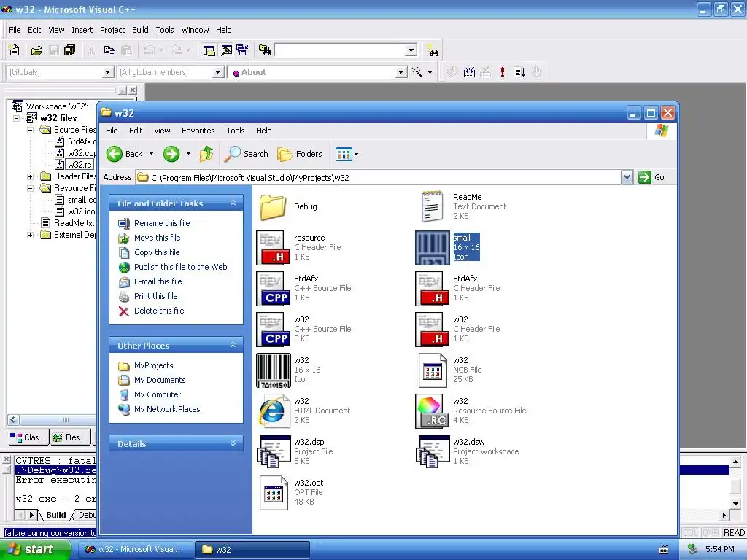The width and height of the screenshot is (747, 560).
Task: Collapse the Source Files tree node
Action: [x=30, y=130]
